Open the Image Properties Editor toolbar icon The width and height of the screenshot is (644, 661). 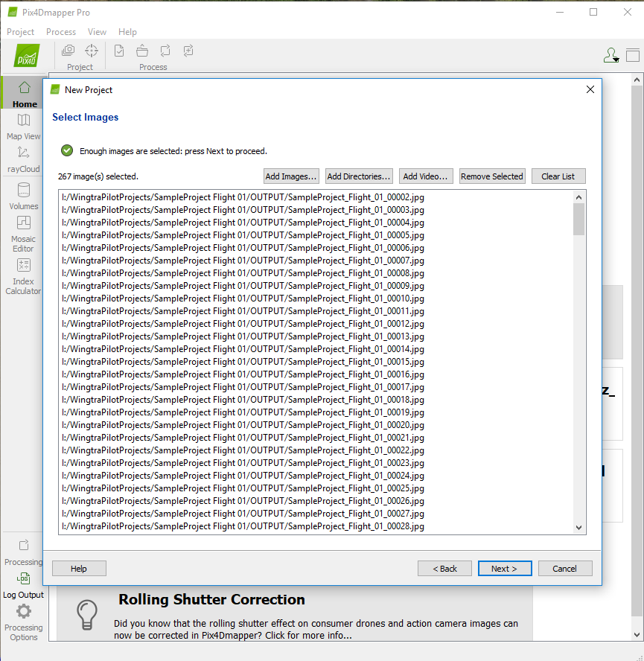(68, 50)
